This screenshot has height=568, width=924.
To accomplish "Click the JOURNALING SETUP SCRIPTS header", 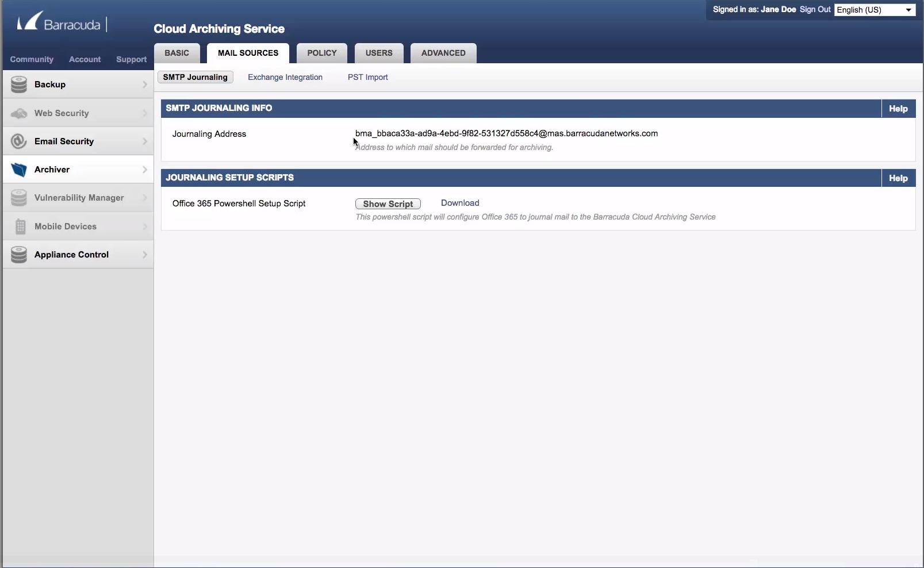I will (x=230, y=178).
